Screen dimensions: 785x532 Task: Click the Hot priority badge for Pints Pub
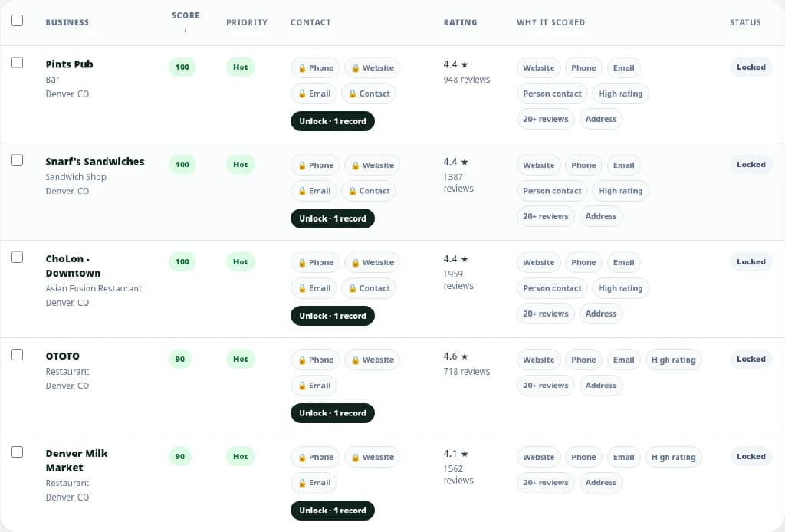click(240, 67)
